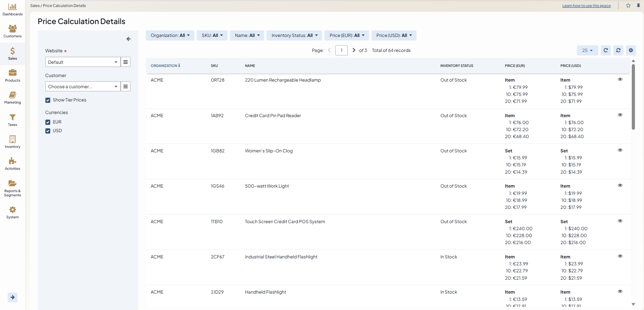Screen dimensions: 644x310
Task: Uncheck the Show Tier Prices checkbox
Action: click(x=48, y=100)
